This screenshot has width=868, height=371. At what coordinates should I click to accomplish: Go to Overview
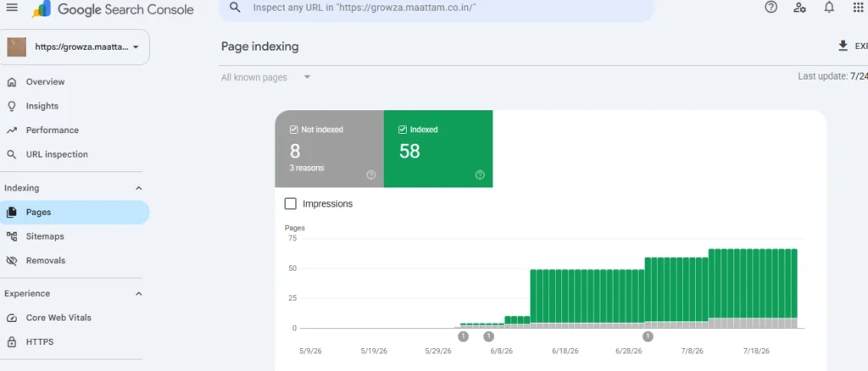pos(46,82)
